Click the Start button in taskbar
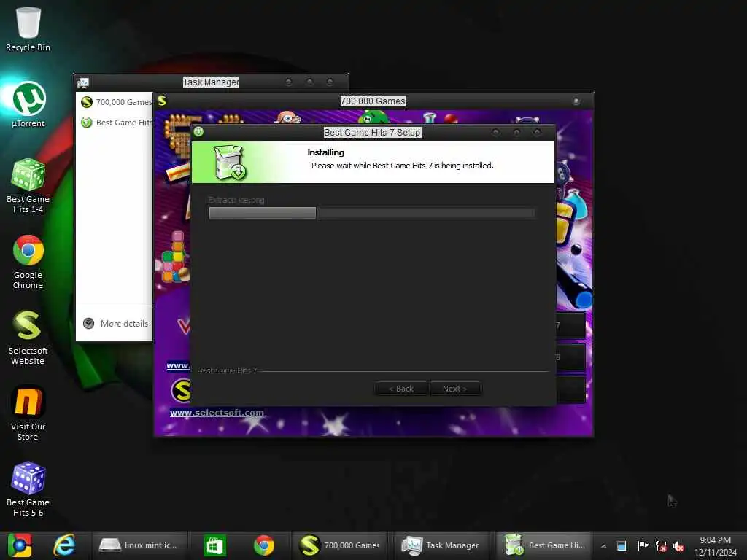The width and height of the screenshot is (747, 560). [x=20, y=545]
